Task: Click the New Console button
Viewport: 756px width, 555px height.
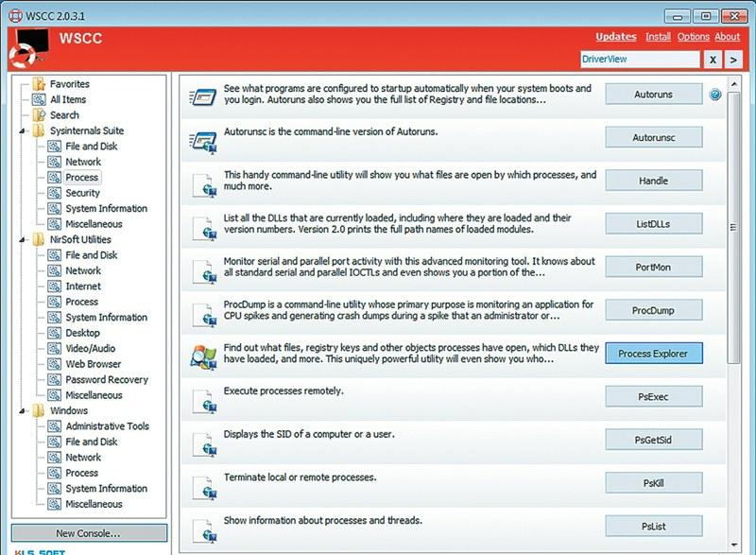Action: tap(89, 533)
